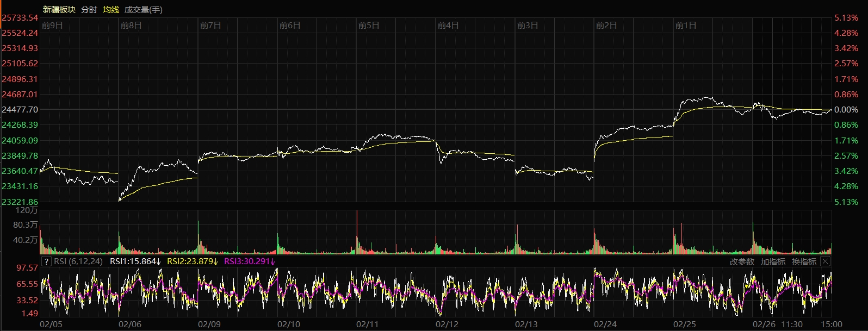Click the 新疆板块 sector title
Screen dimensions: 868x331
click(59, 10)
